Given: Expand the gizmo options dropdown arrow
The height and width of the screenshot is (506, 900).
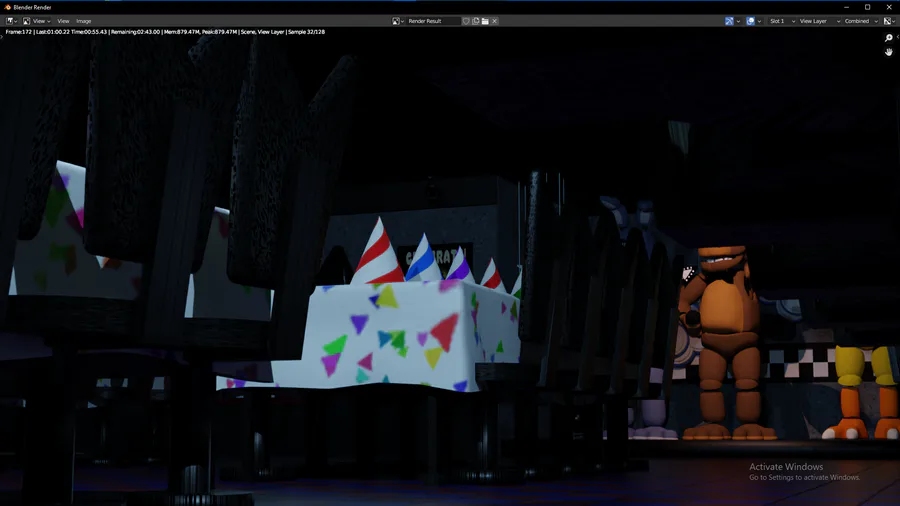Looking at the screenshot, I should (x=738, y=21).
